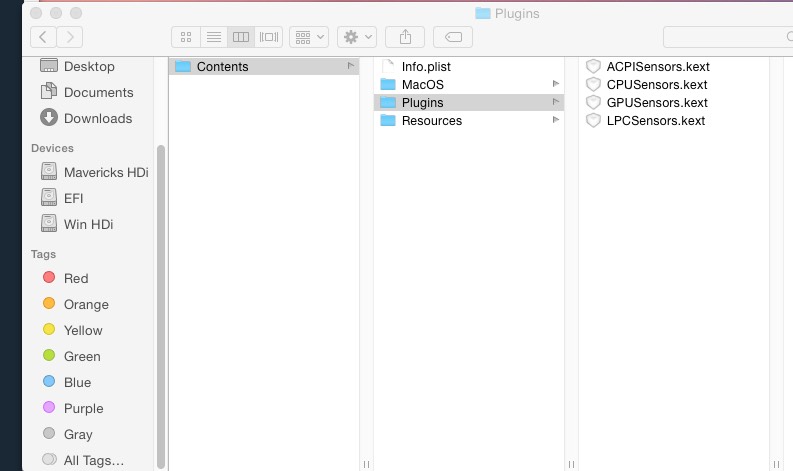793x471 pixels.
Task: Click in the Finder search field
Action: coord(728,37)
